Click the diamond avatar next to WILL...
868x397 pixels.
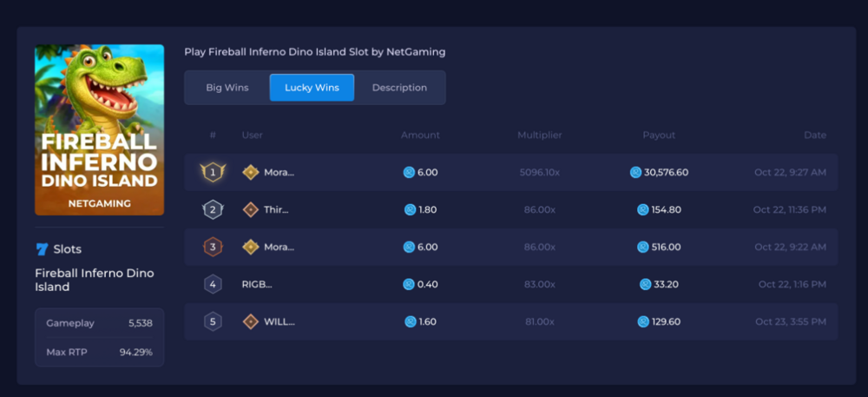pos(251,321)
